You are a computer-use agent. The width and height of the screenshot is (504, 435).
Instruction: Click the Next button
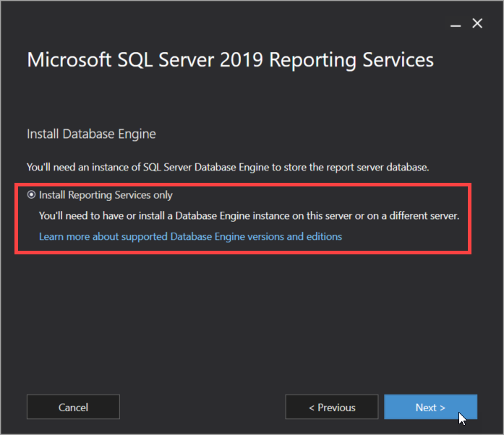[x=430, y=407]
